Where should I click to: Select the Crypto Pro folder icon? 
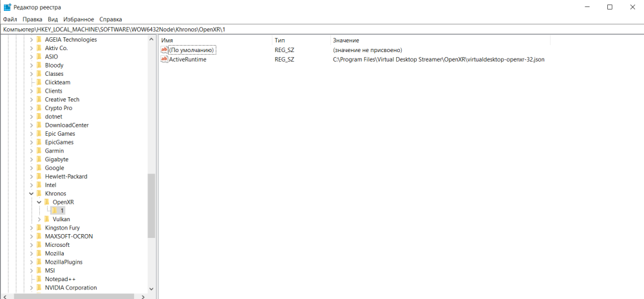pos(39,108)
